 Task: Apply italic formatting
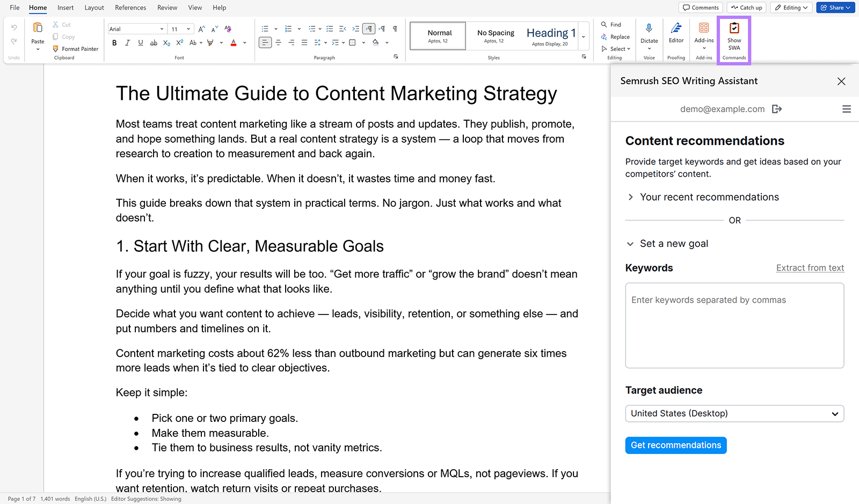point(127,42)
